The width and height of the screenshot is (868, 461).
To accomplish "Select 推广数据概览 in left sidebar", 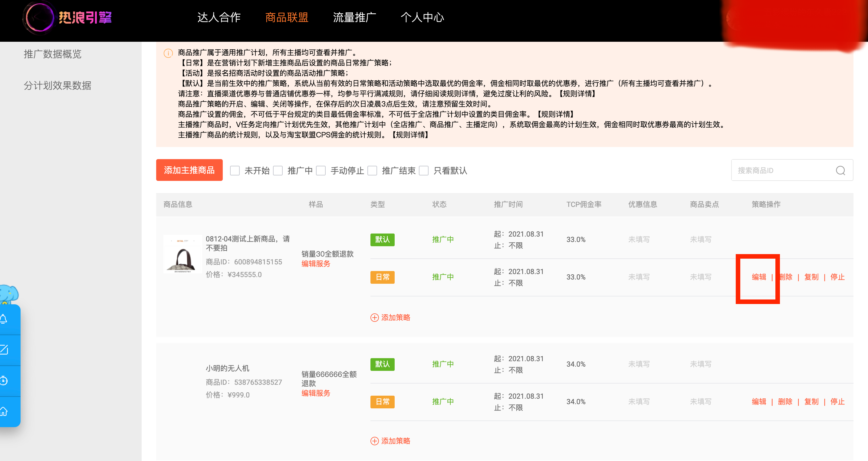I will click(x=53, y=54).
